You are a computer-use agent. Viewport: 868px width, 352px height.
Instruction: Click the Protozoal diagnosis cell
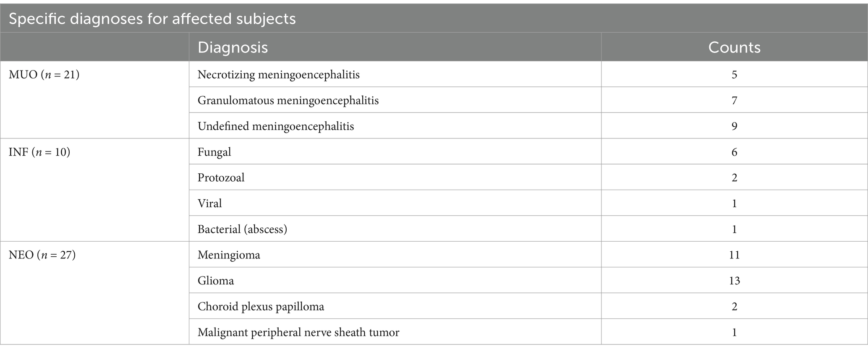pyautogui.click(x=221, y=177)
